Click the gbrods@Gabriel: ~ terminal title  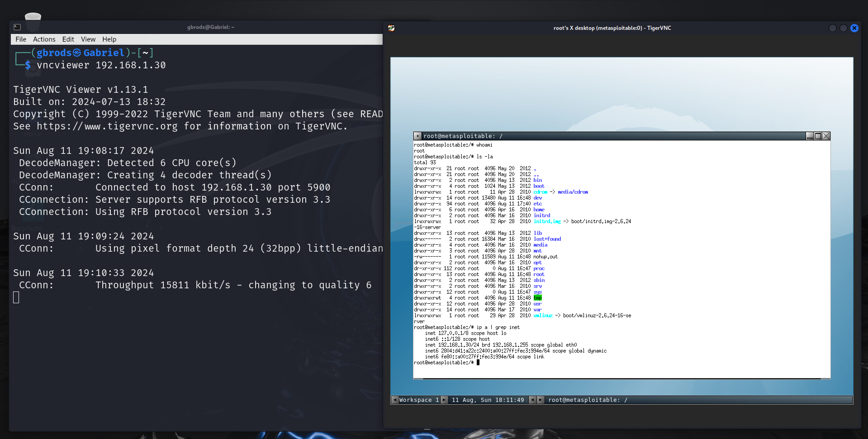coord(211,27)
